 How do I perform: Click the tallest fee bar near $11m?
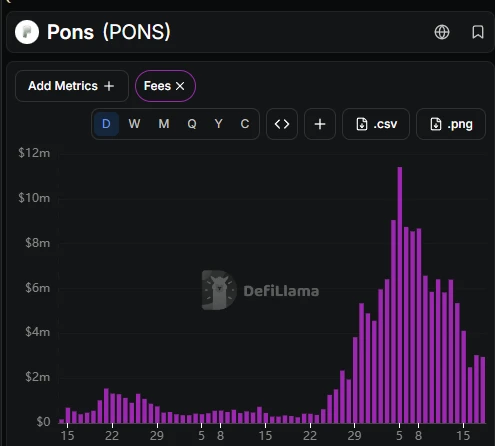pos(400,295)
